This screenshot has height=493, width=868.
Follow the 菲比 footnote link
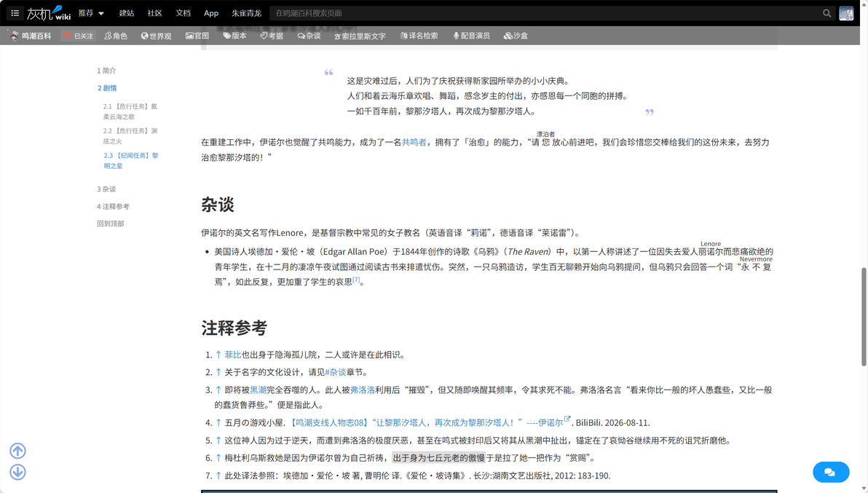point(232,355)
